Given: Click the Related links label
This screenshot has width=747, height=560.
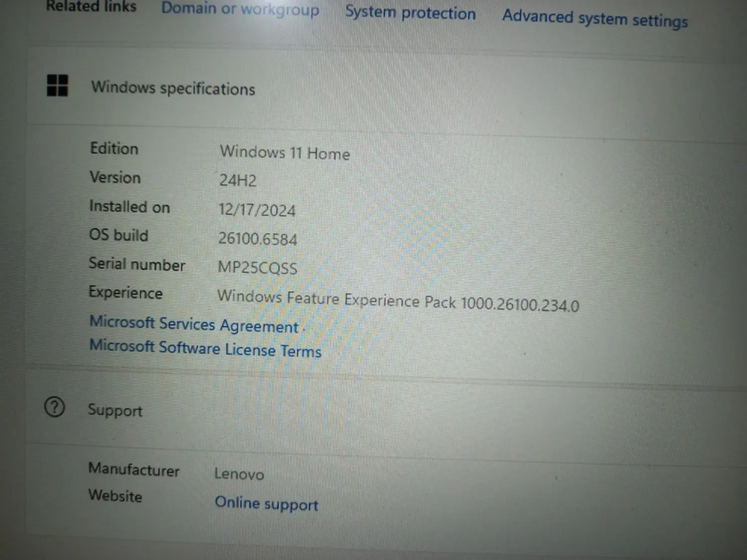Looking at the screenshot, I should (x=91, y=6).
